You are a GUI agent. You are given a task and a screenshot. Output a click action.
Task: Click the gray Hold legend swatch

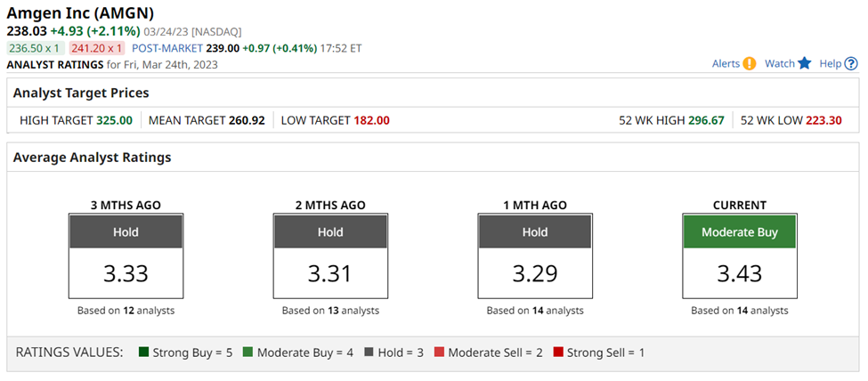[369, 353]
